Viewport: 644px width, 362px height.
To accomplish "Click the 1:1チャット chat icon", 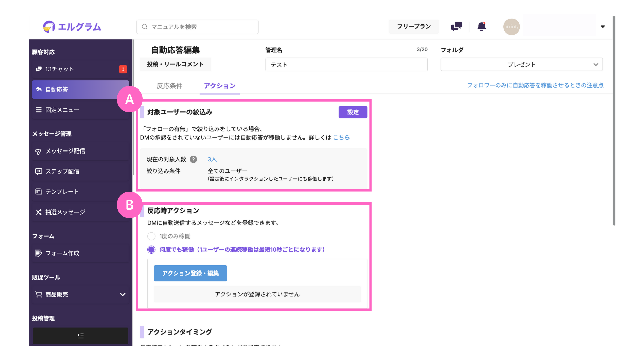I will tap(38, 69).
